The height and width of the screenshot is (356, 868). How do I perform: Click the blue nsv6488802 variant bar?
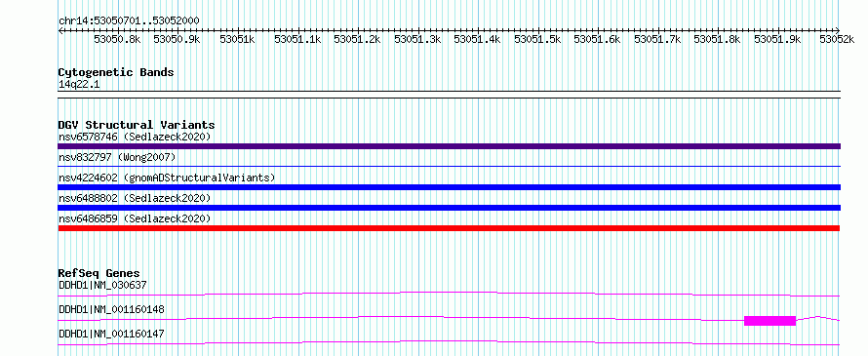449,208
